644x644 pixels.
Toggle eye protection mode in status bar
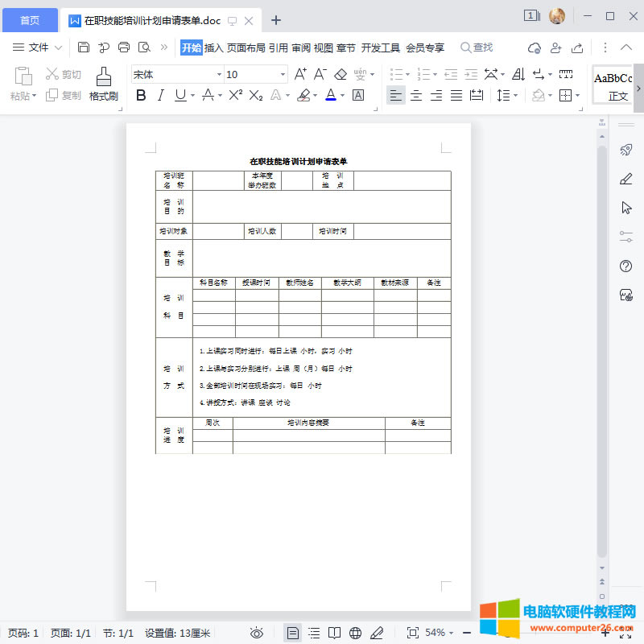257,633
